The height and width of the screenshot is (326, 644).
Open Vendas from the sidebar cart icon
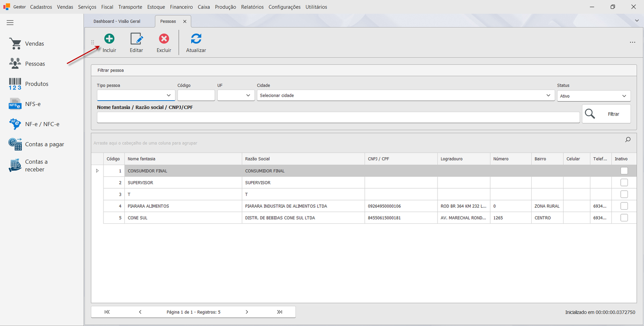click(15, 43)
